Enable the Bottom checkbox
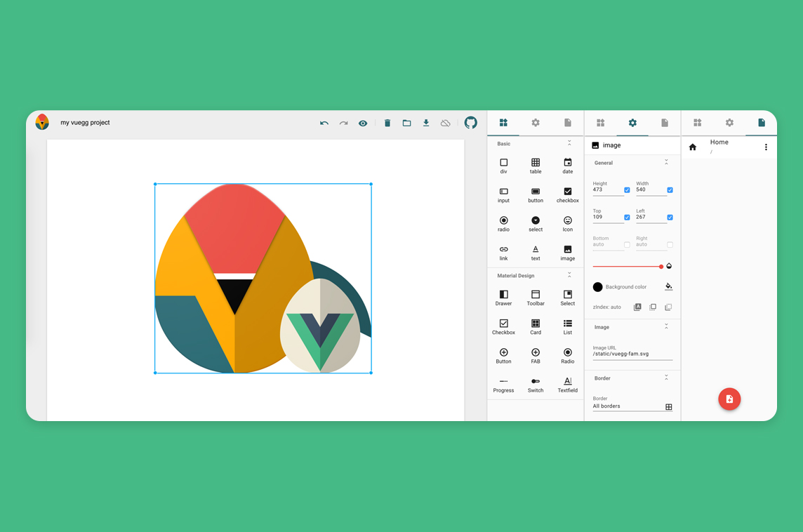This screenshot has width=803, height=532. point(627,245)
